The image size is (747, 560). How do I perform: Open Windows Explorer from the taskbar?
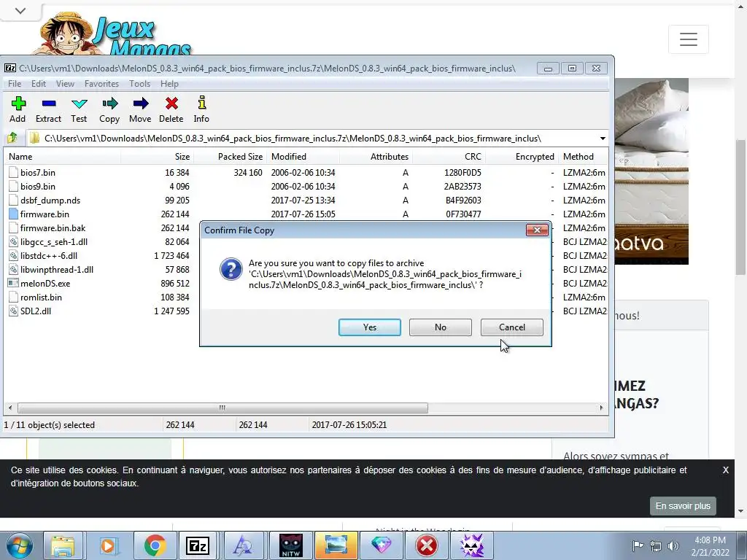63,545
